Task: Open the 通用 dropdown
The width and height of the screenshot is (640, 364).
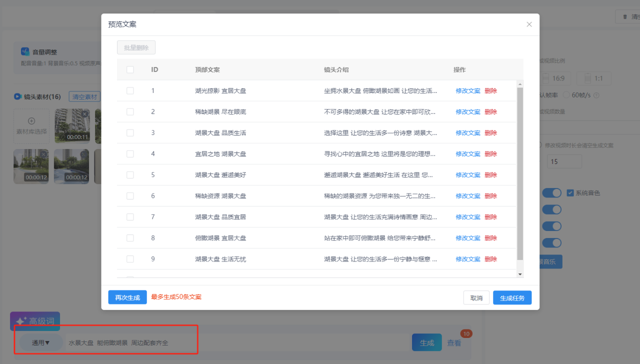Action: [41, 342]
